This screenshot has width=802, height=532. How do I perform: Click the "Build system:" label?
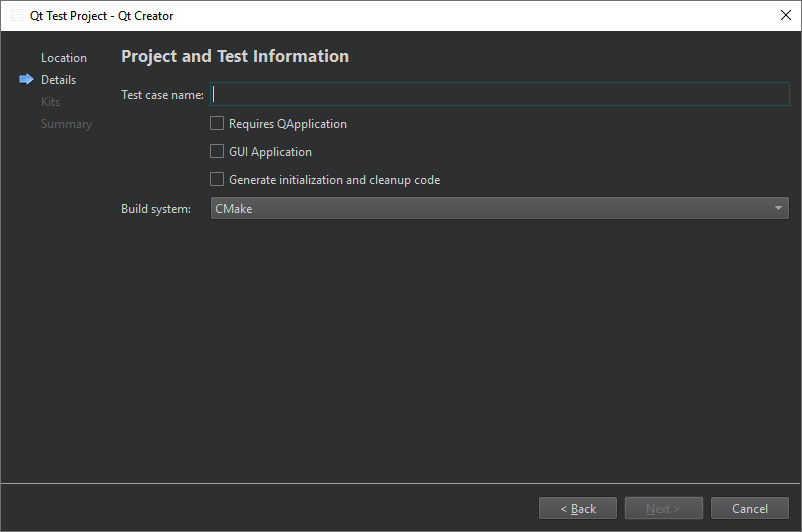point(156,209)
